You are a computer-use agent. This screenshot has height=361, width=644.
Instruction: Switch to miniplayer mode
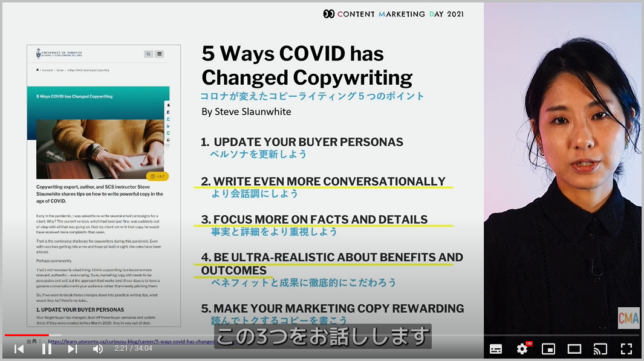(x=548, y=349)
